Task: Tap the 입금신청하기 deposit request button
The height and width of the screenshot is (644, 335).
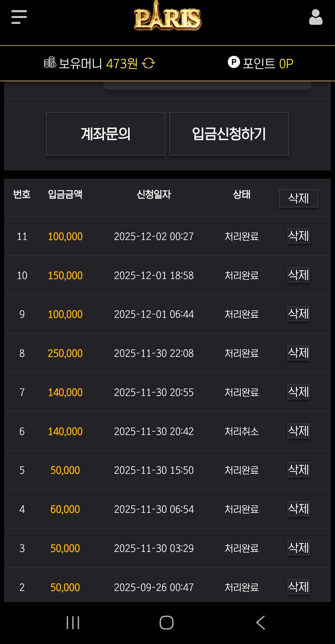Action: [229, 134]
